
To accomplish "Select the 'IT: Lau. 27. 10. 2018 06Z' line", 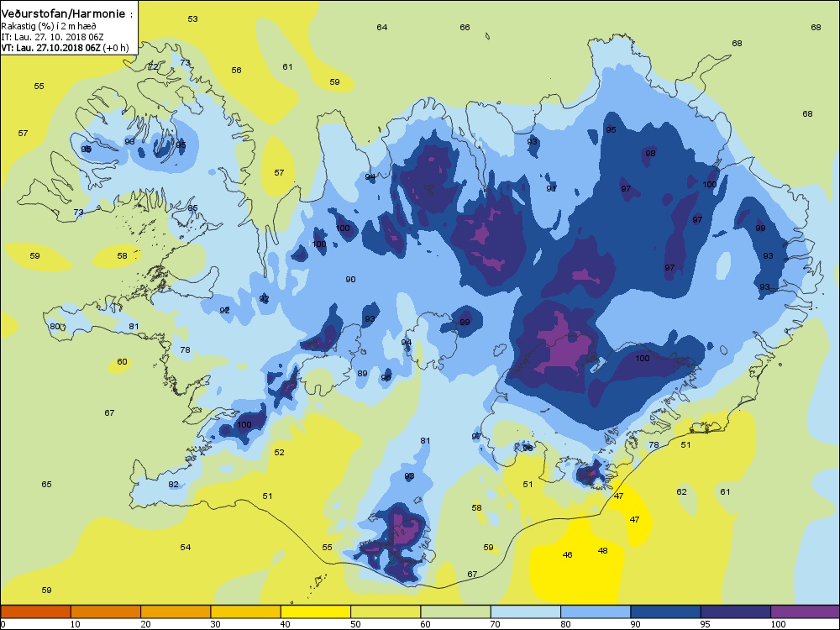I will pyautogui.click(x=52, y=37).
